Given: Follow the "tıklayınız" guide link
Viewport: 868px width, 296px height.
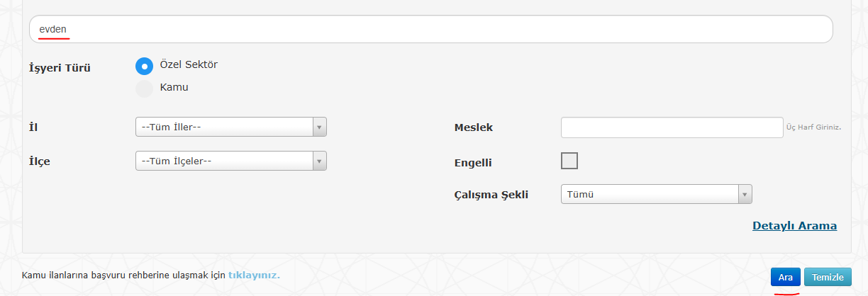Looking at the screenshot, I should pos(253,274).
